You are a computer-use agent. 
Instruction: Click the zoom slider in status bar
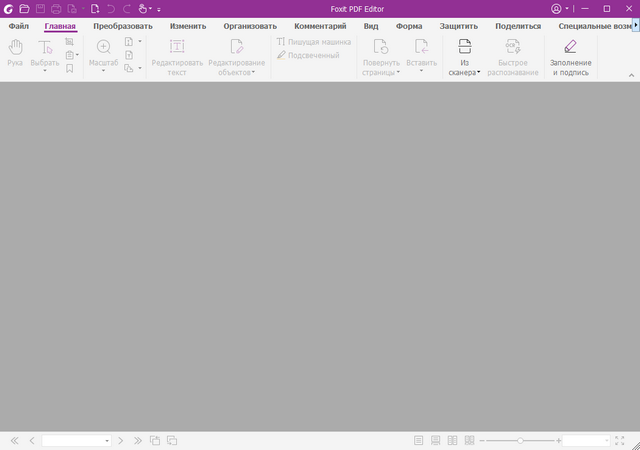[520, 440]
